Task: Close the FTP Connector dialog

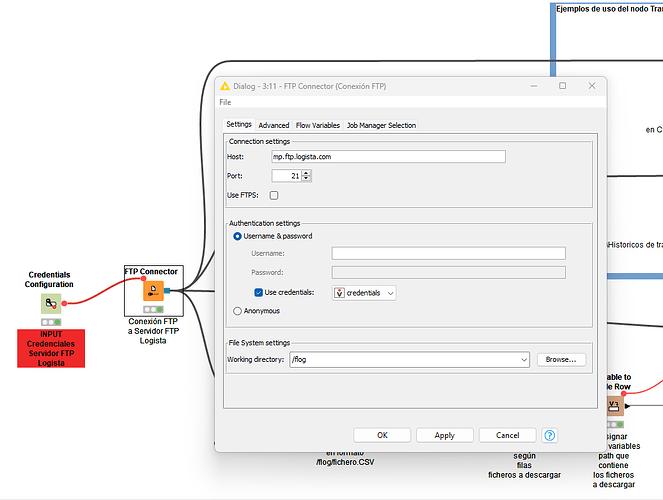Action: [x=592, y=86]
